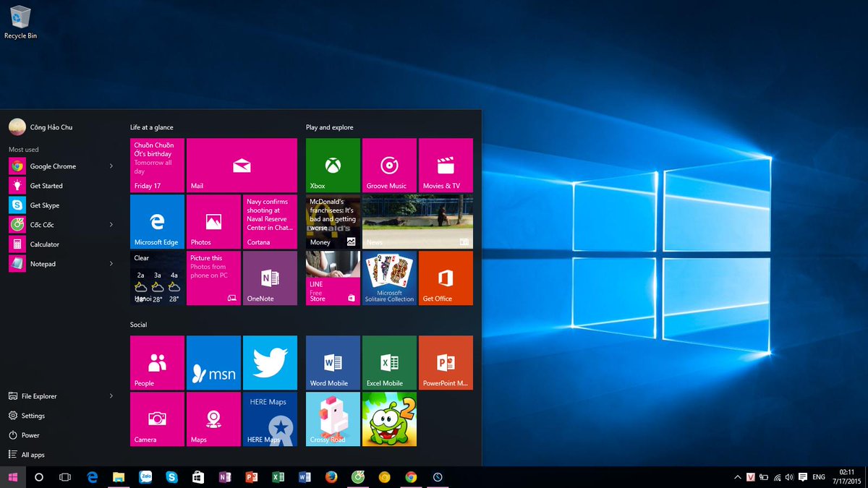Launch the Excel Mobile tile
The image size is (868, 488).
tap(389, 363)
